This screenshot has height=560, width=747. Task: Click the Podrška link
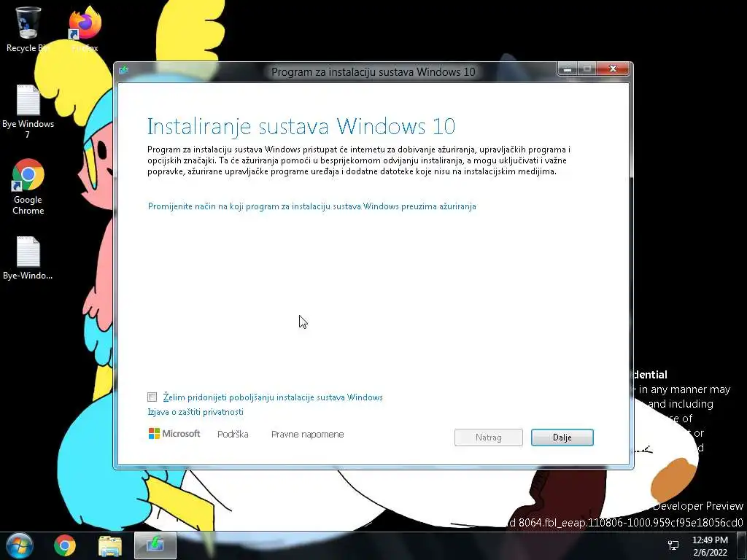click(x=233, y=435)
